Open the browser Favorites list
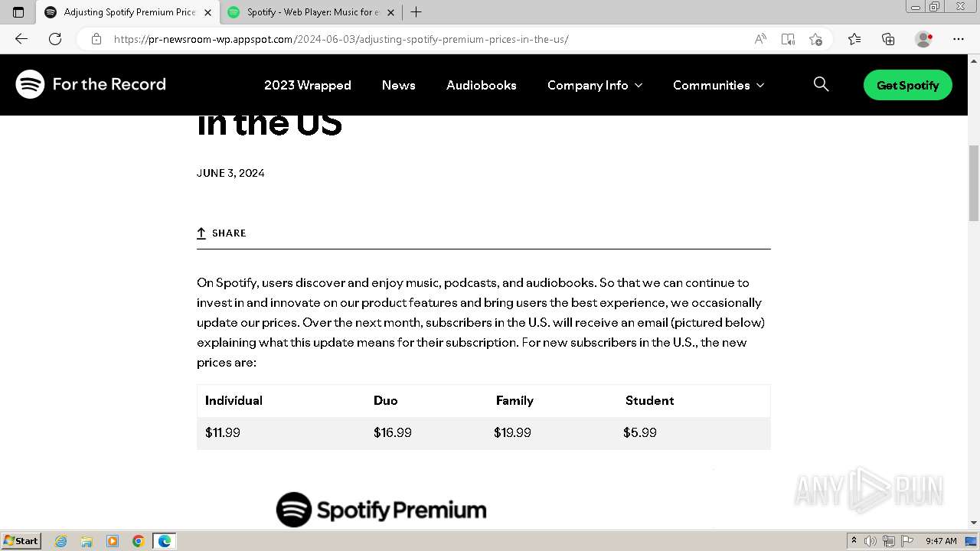This screenshot has height=551, width=980. tap(854, 39)
